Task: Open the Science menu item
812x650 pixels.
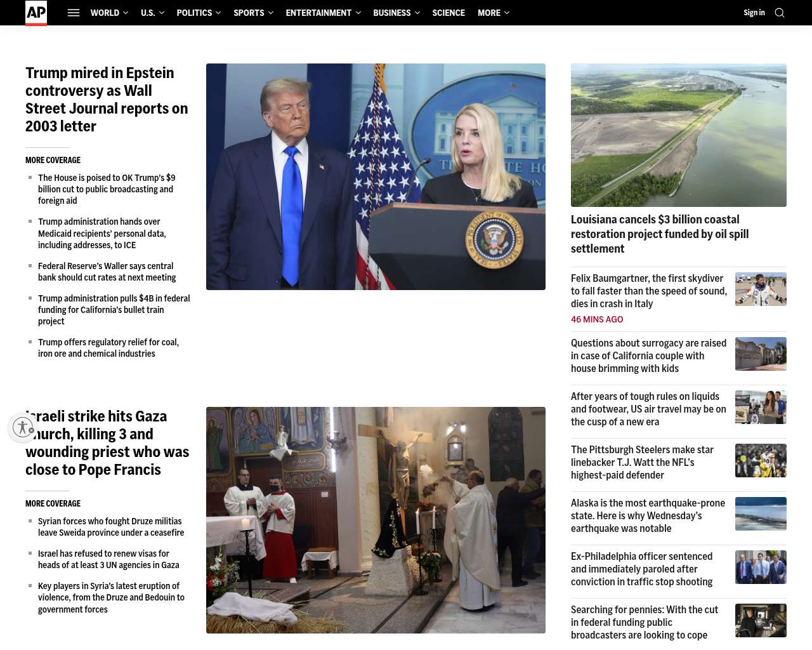Action: (449, 13)
